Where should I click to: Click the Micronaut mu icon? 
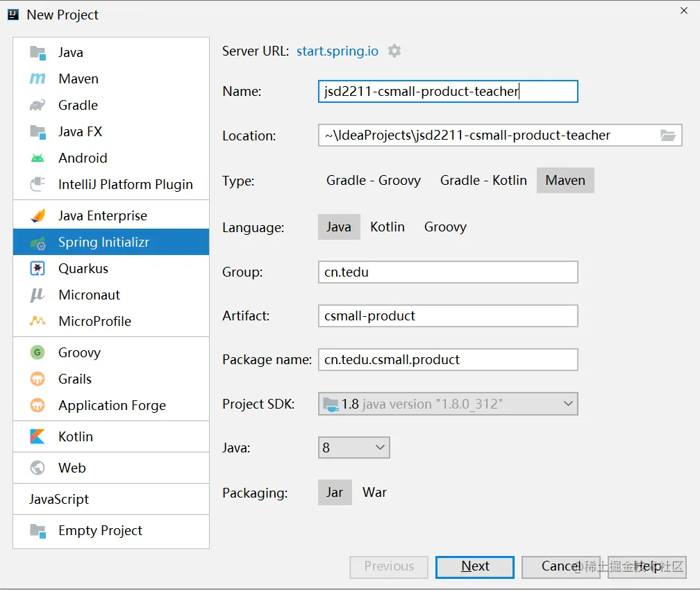coord(37,295)
